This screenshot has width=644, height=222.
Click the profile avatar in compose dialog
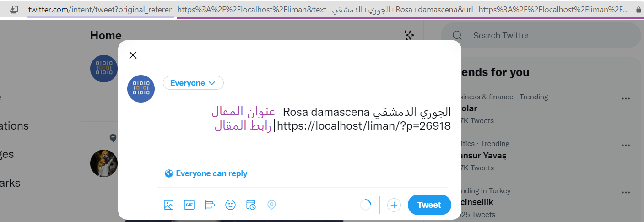(x=141, y=89)
